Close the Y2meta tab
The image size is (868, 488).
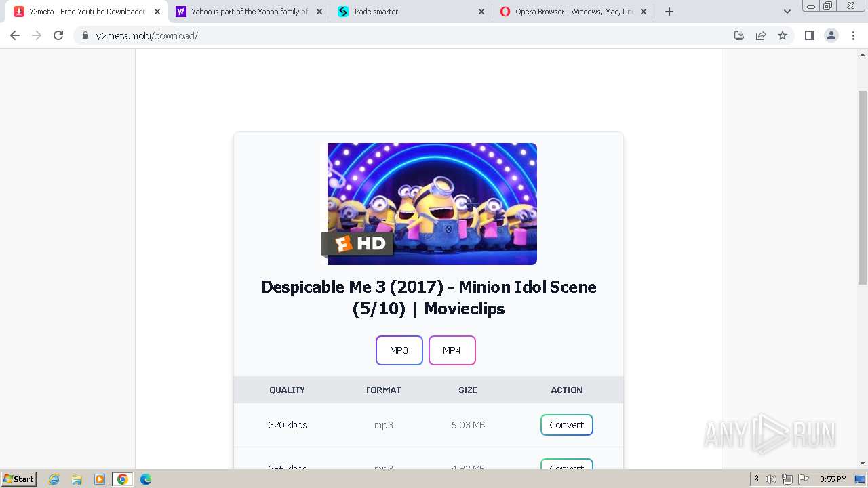[157, 12]
